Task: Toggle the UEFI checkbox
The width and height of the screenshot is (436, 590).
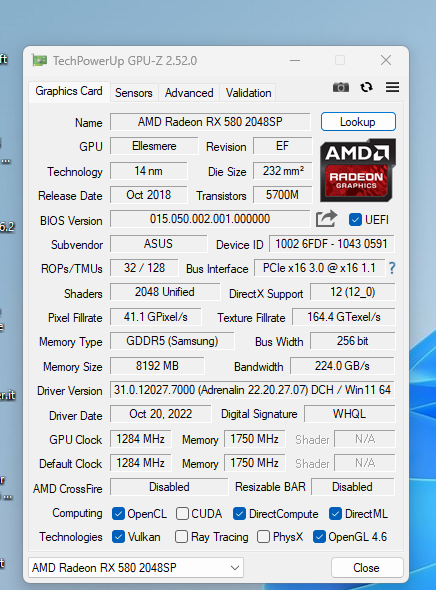Action: (355, 219)
